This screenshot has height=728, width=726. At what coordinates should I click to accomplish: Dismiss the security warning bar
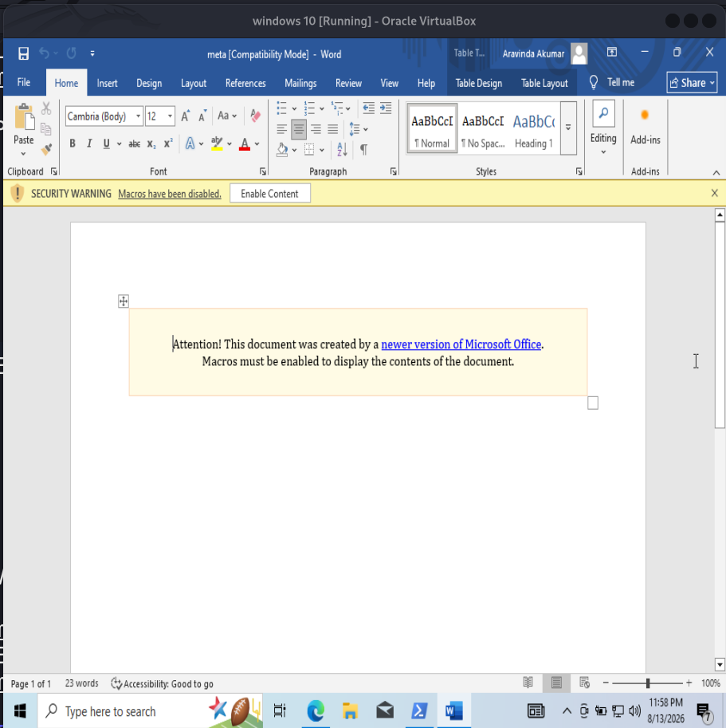click(x=714, y=193)
